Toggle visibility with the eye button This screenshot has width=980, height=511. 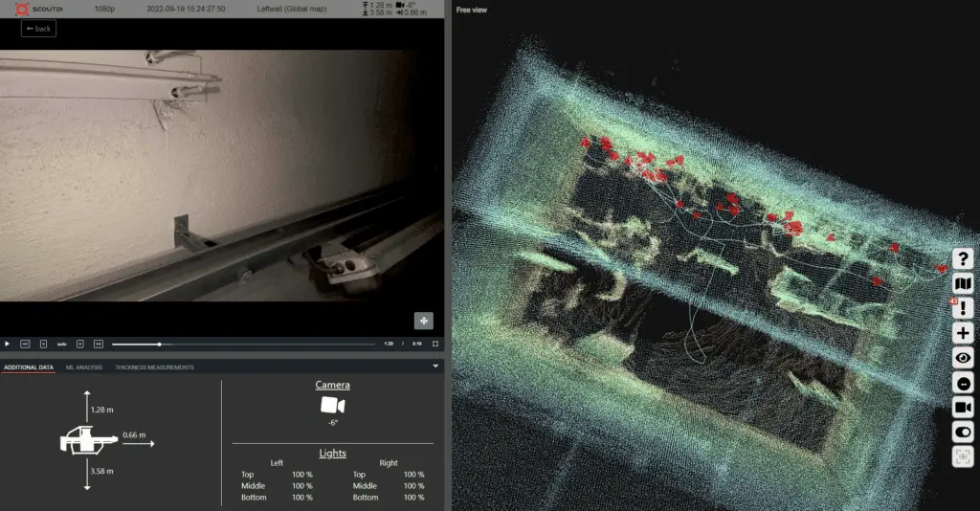click(x=963, y=358)
